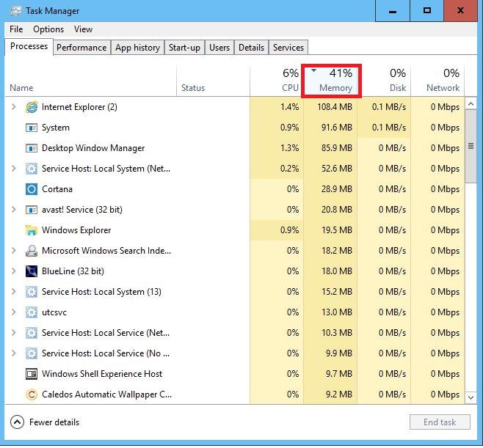Sort processes by Memory column header
The height and width of the screenshot is (448, 483).
click(331, 81)
